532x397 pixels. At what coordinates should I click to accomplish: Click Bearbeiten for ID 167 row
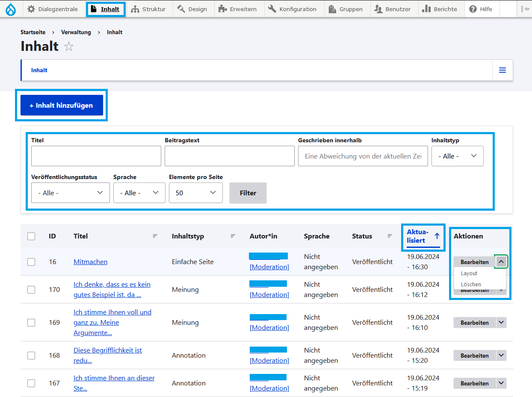(x=474, y=383)
